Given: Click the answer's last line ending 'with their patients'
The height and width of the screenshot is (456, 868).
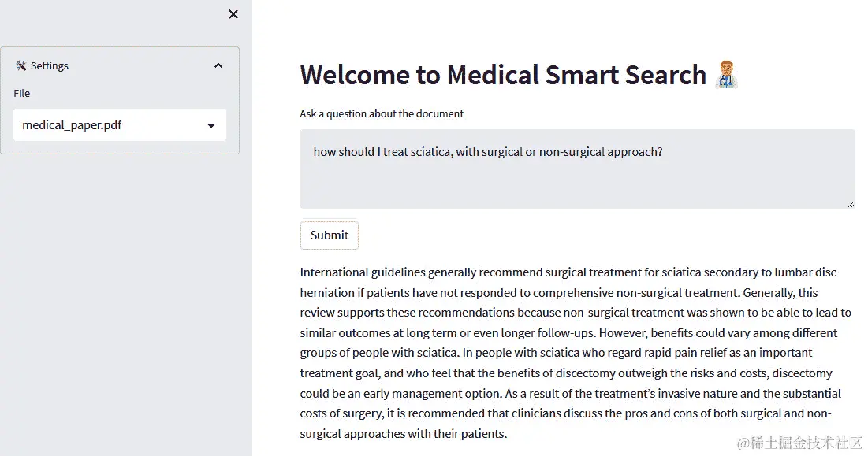Looking at the screenshot, I should pos(403,434).
